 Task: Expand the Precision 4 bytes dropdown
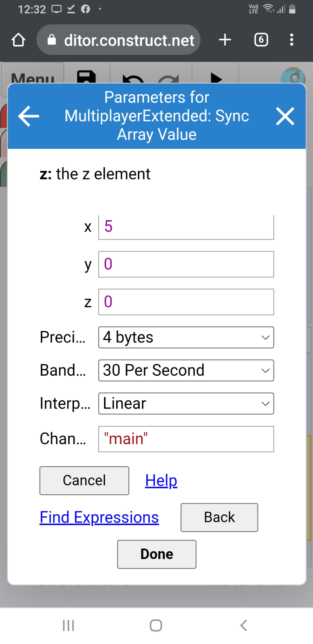[186, 337]
